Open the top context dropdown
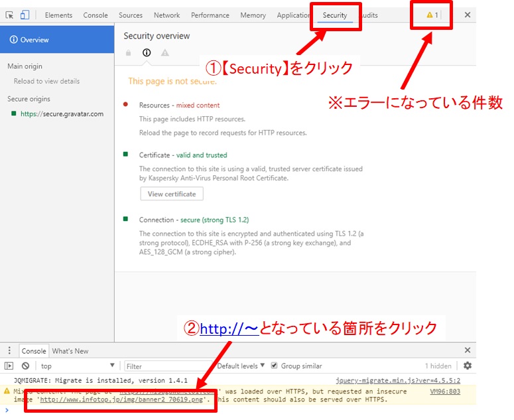Image resolution: width=514 pixels, height=420 pixels. [x=78, y=366]
